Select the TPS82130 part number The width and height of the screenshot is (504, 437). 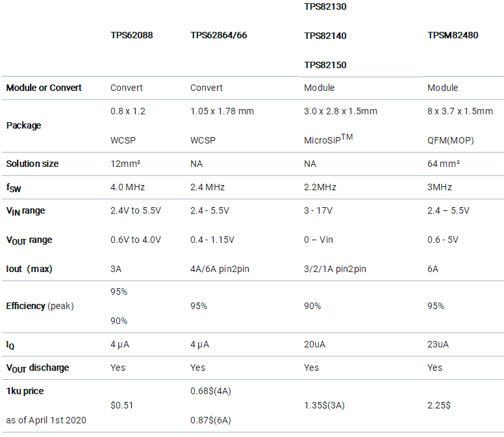pyautogui.click(x=325, y=6)
